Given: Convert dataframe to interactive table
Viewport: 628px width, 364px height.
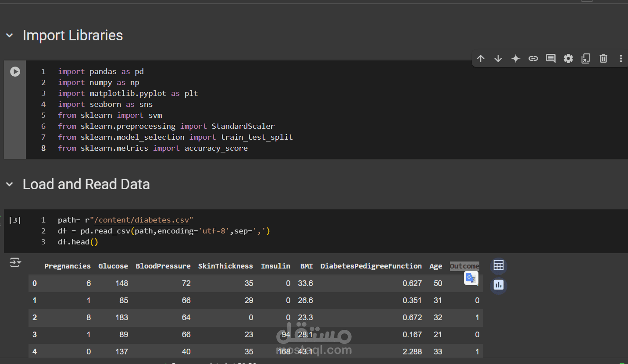Looking at the screenshot, I should tap(498, 265).
